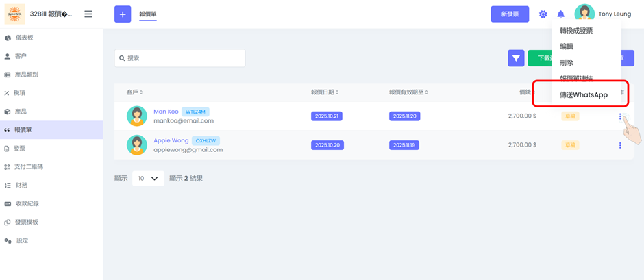Open 設定 in the sidebar
Viewport: 644px width, 280px height.
click(22, 240)
